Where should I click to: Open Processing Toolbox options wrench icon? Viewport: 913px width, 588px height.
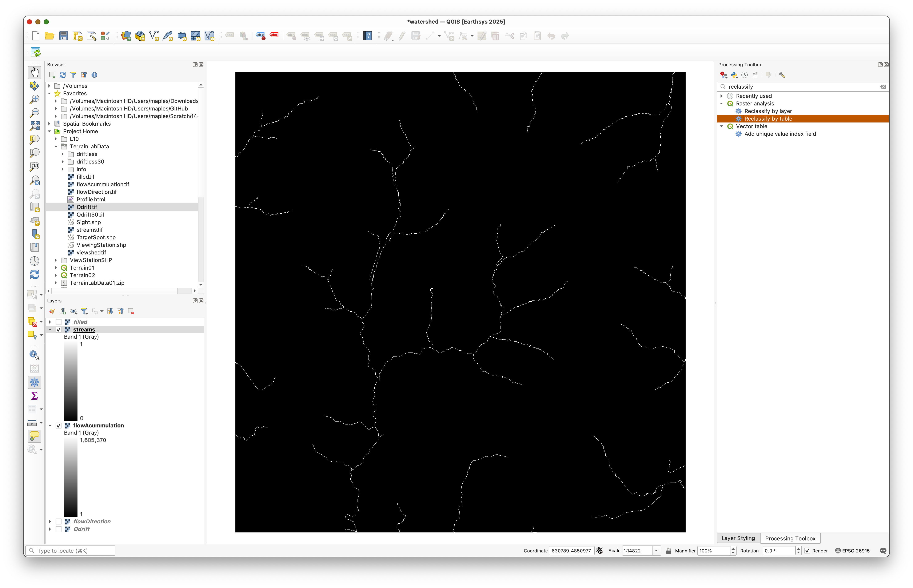782,75
